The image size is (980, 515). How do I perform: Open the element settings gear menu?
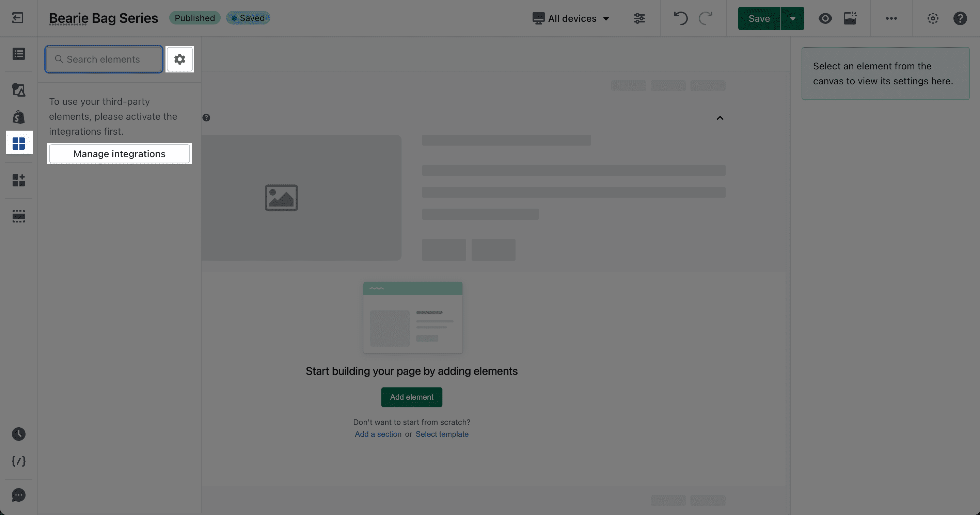179,59
